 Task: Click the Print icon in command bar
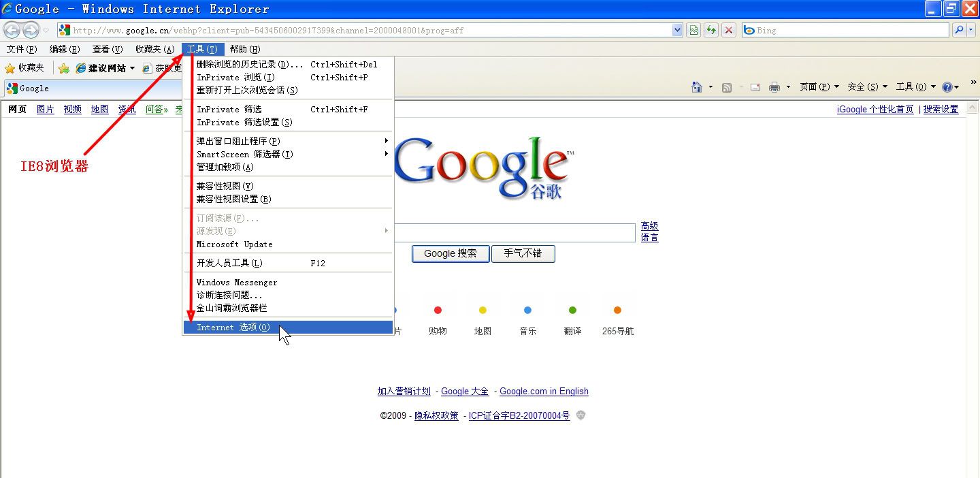(x=774, y=87)
